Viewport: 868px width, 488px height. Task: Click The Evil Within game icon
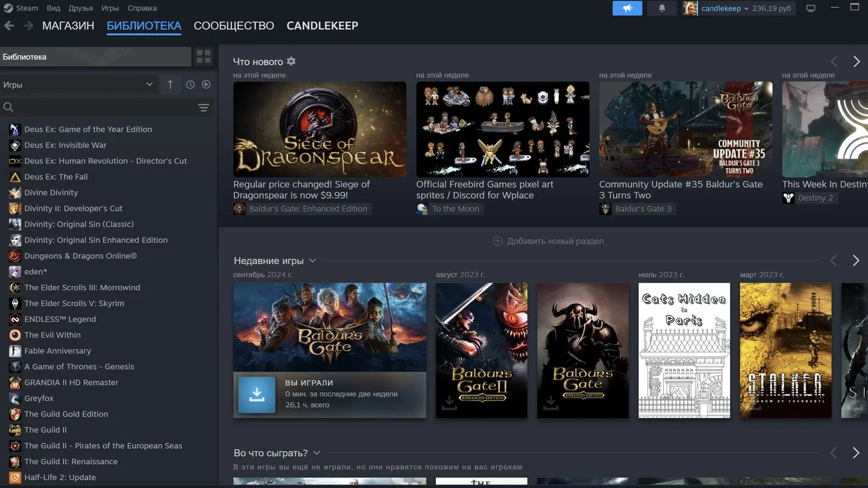tap(15, 335)
